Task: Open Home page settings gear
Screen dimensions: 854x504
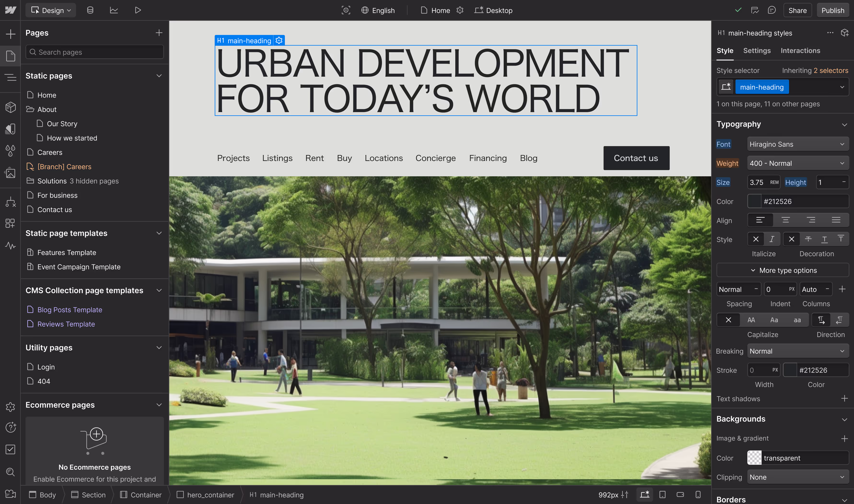Action: click(460, 10)
